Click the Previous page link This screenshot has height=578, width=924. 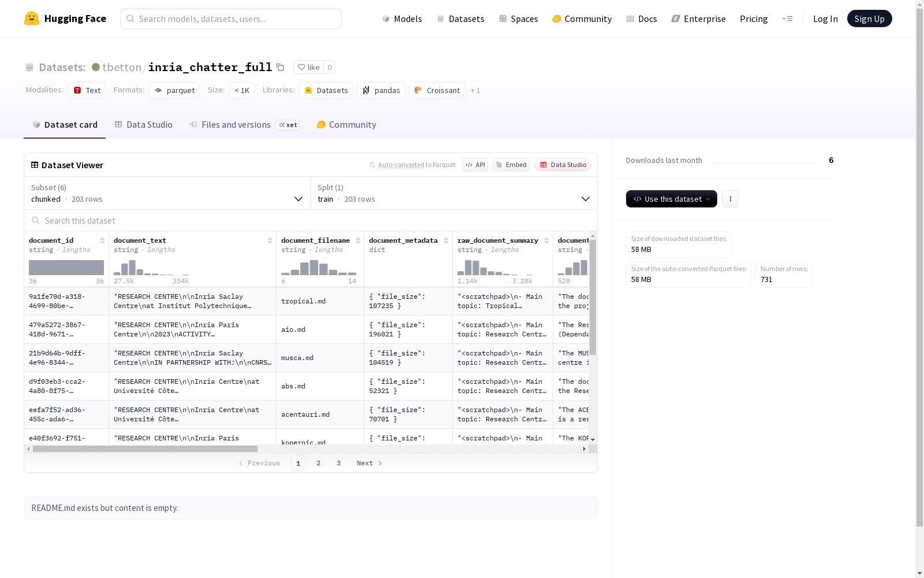(x=259, y=463)
